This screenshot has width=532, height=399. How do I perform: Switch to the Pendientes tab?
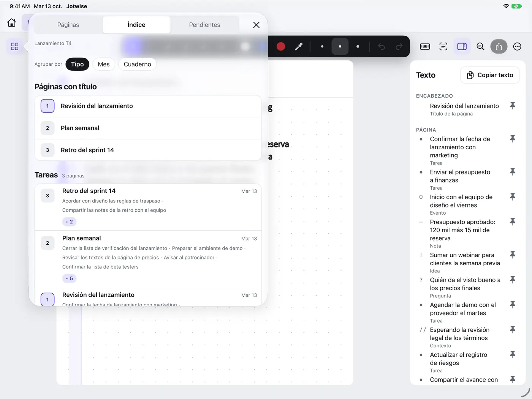tap(204, 25)
